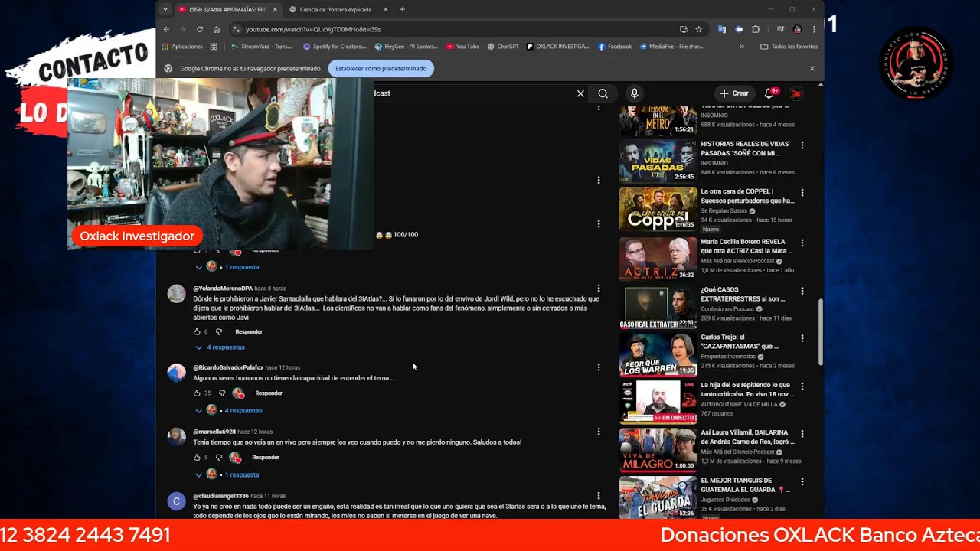Screen dimensions: 980x551
Task: Click the Crear button
Action: point(734,93)
